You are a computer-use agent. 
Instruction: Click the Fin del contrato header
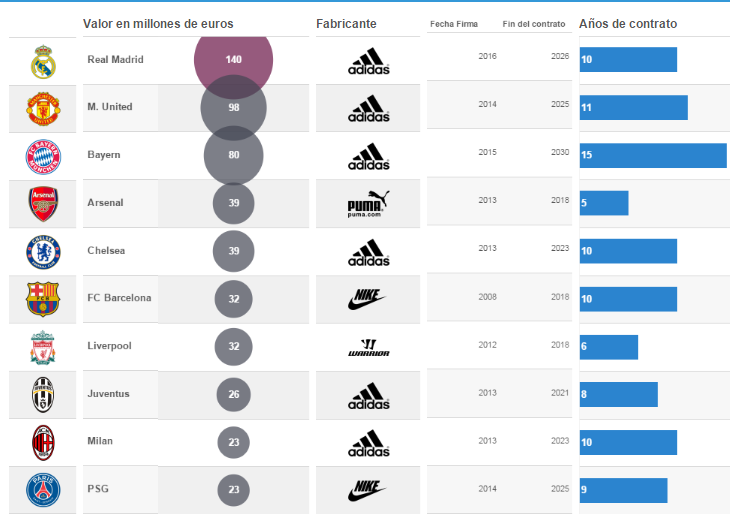click(x=533, y=24)
